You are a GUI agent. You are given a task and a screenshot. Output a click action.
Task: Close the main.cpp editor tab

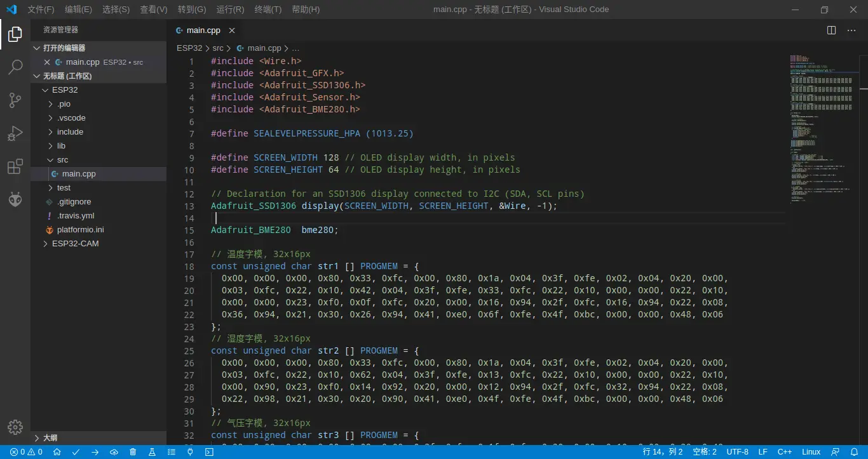click(x=232, y=30)
